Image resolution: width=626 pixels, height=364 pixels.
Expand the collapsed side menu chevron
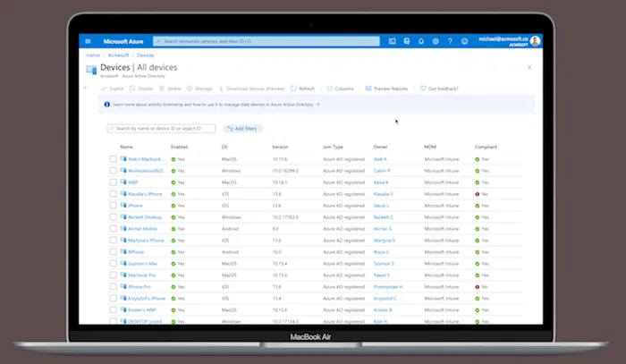[86, 88]
